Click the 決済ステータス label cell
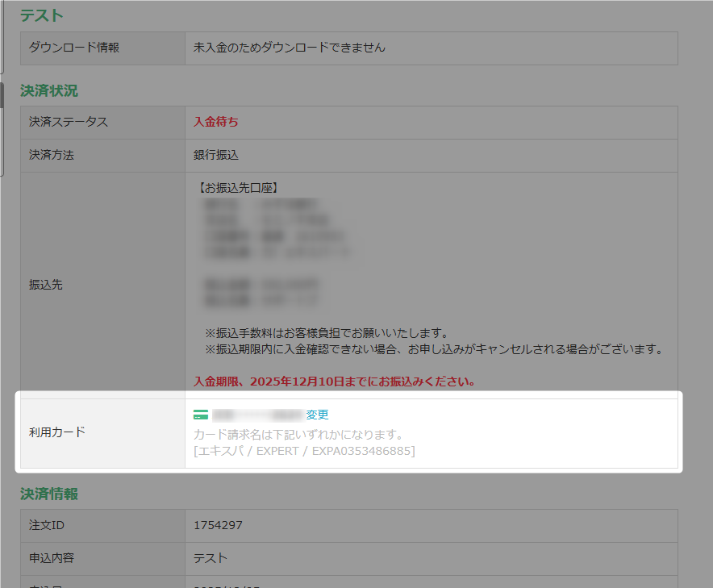The image size is (713, 588). 68,122
